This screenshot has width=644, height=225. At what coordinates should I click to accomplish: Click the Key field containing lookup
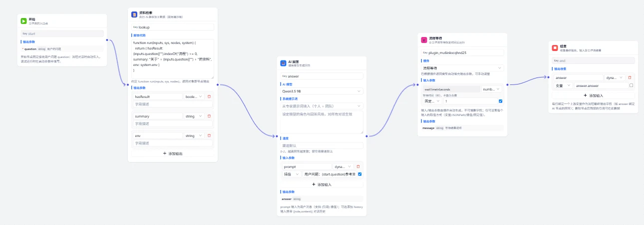pos(173,27)
